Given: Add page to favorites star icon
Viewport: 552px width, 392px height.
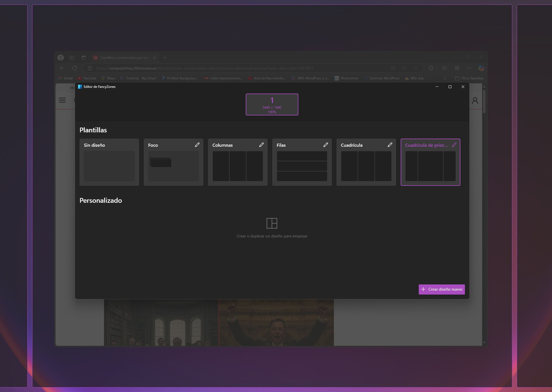Looking at the screenshot, I should 416,68.
